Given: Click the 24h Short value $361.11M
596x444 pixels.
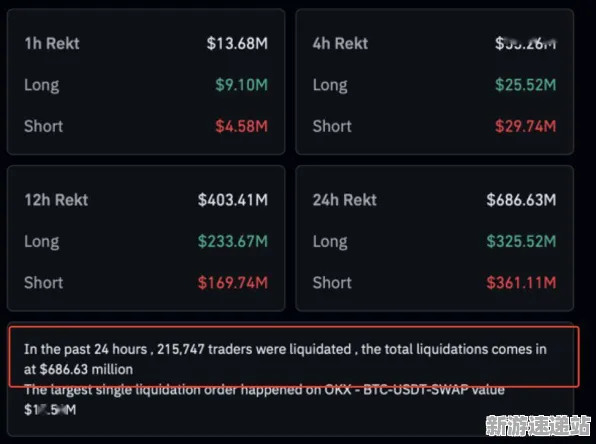Looking at the screenshot, I should pos(521,283).
